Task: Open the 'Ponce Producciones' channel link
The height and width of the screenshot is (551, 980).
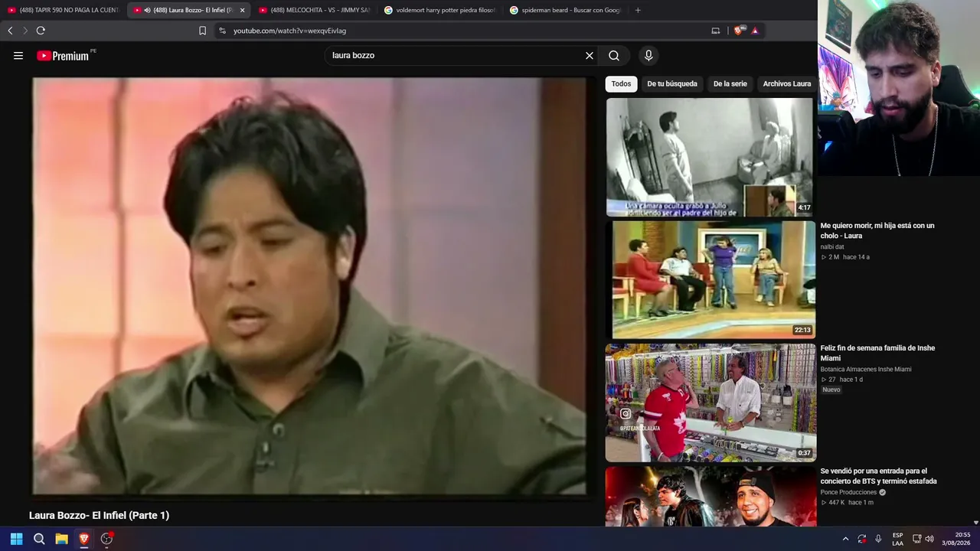Action: (x=848, y=492)
